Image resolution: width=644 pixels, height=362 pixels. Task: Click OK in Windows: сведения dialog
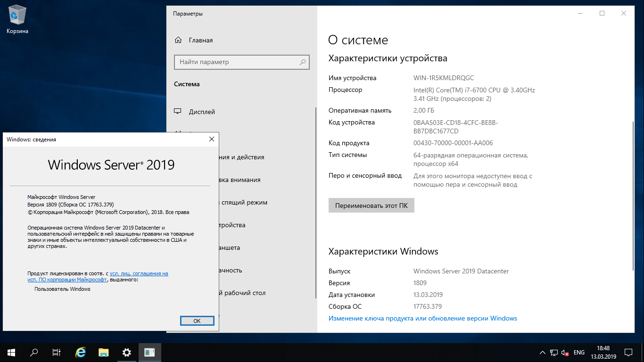tap(197, 321)
